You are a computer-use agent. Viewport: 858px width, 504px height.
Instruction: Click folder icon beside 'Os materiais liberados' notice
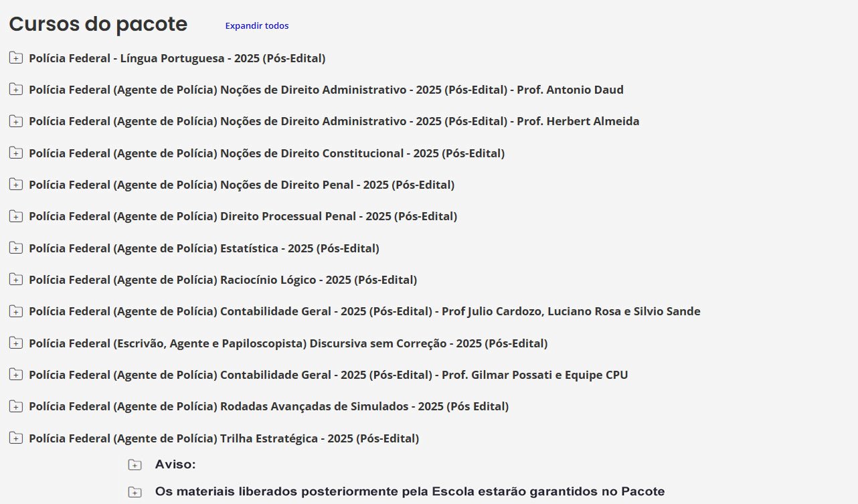[x=135, y=492]
